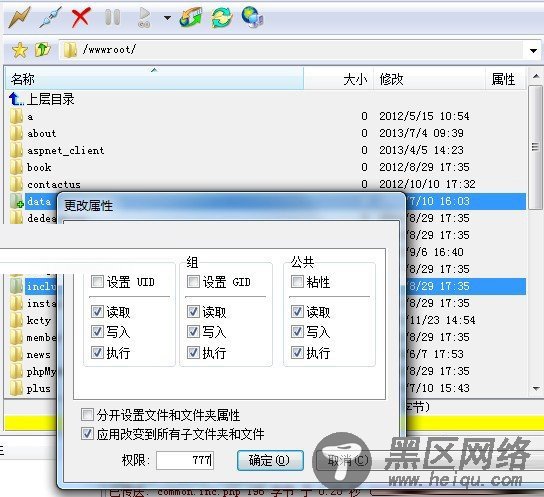Click the pause transfer icon
The image size is (544, 497).
[x=112, y=17]
